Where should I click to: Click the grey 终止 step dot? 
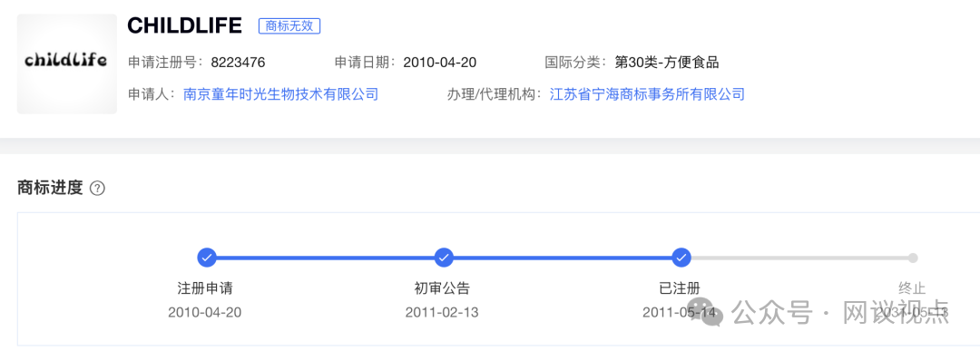(913, 258)
